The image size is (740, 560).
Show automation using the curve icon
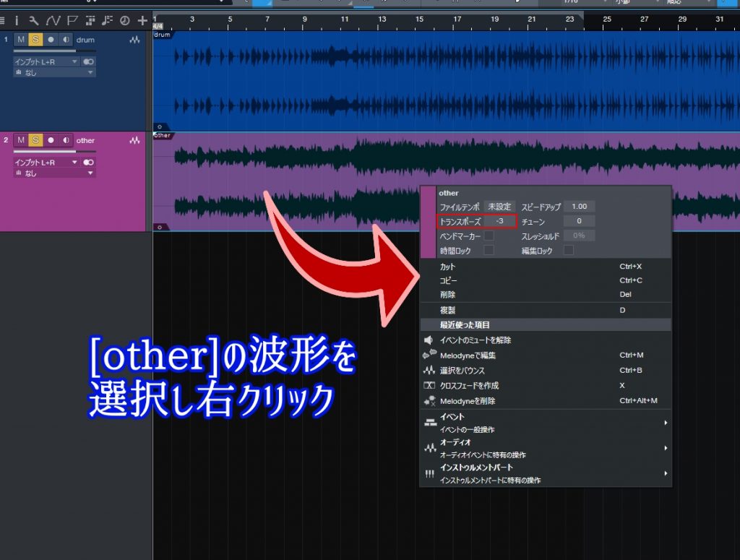tap(52, 20)
